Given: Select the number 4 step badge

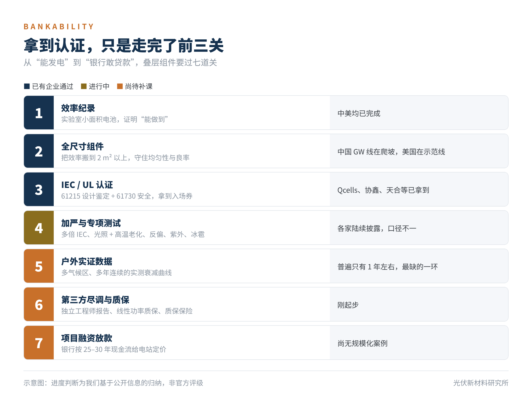Looking at the screenshot, I should click(39, 228).
